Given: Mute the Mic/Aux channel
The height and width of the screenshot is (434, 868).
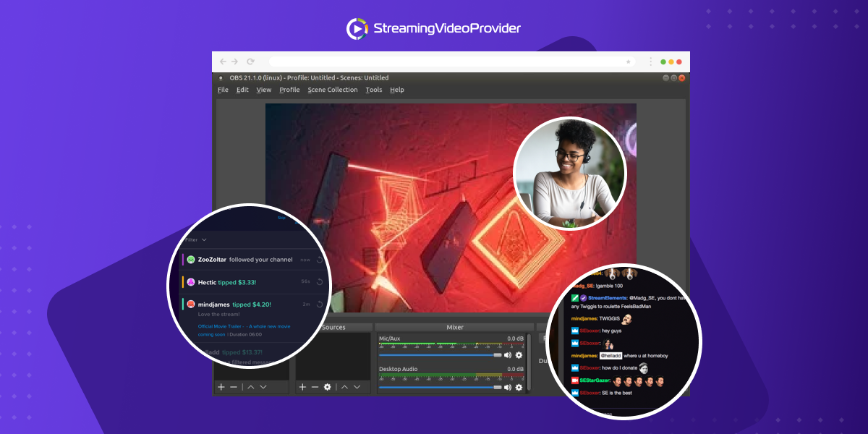Looking at the screenshot, I should point(508,355).
